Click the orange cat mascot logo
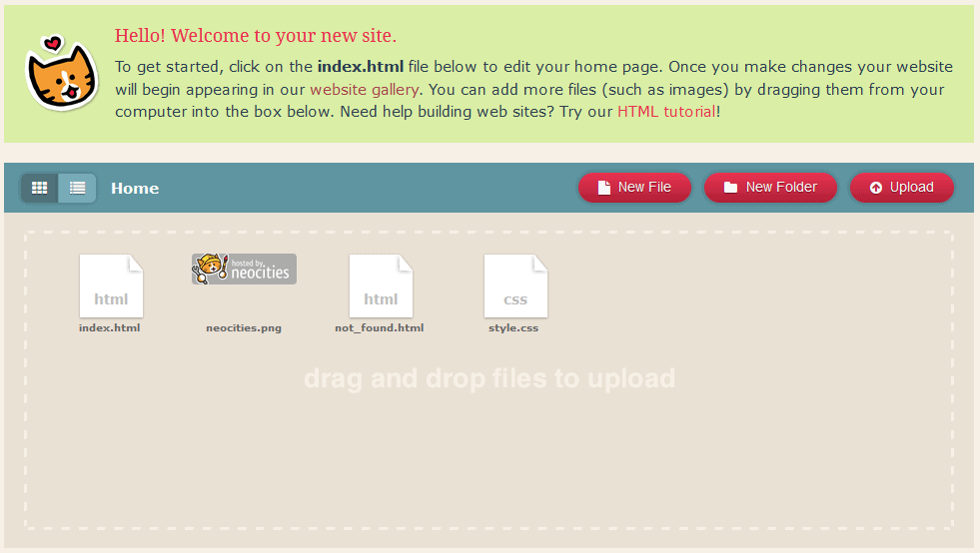 [60, 74]
